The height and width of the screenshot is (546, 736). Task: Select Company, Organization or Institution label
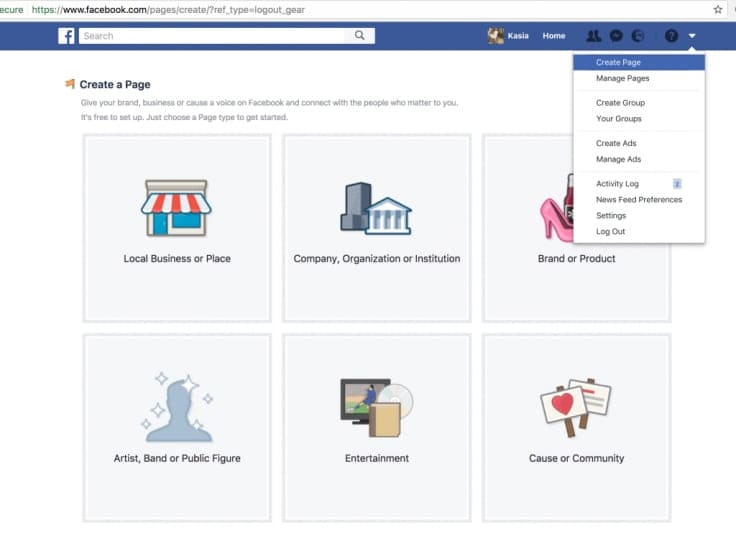point(376,259)
